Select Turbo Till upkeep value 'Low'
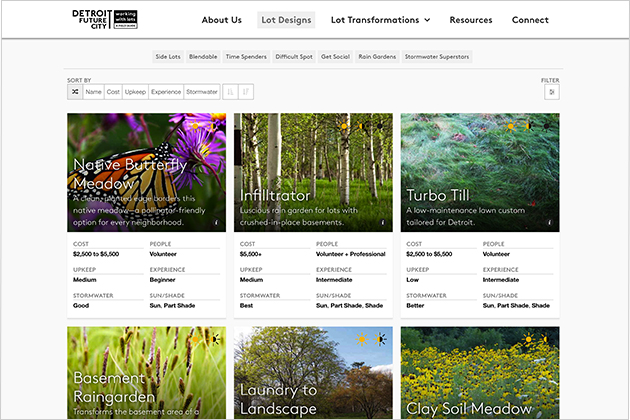The image size is (630, 420). (x=412, y=280)
